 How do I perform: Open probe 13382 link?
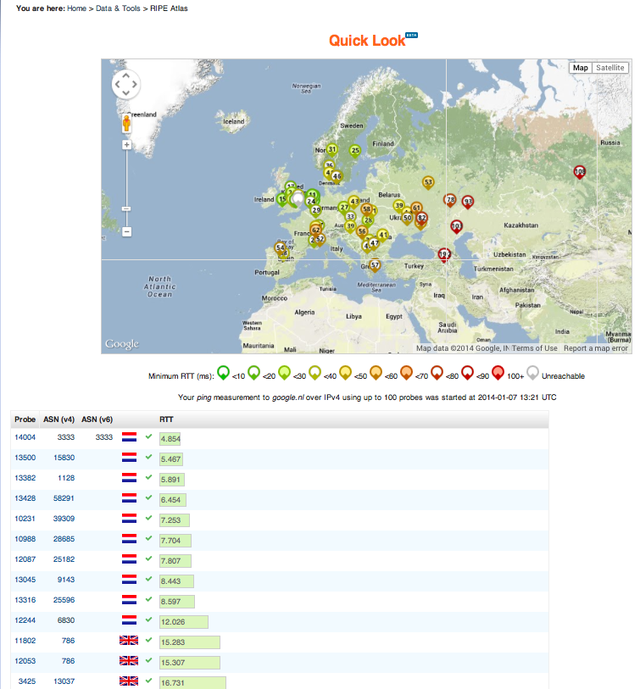click(25, 478)
